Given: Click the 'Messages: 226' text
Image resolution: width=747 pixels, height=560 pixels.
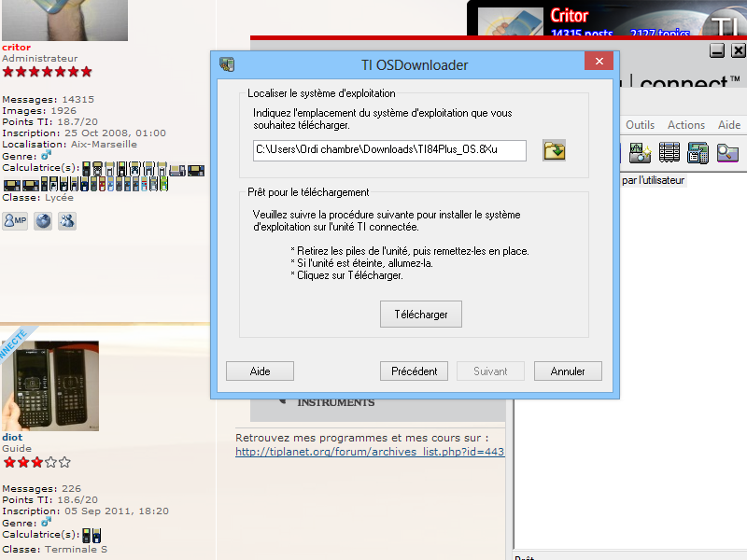Looking at the screenshot, I should point(42,488).
